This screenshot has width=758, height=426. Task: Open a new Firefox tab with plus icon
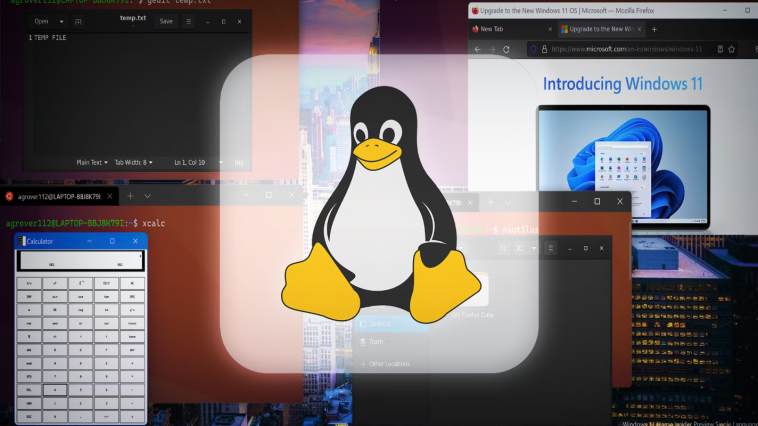click(654, 29)
